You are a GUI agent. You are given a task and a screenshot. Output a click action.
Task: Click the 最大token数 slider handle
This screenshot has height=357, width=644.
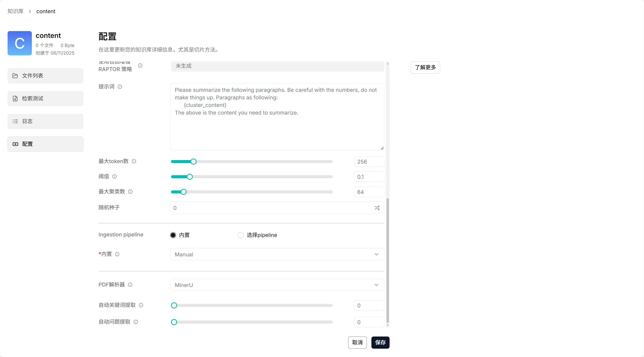coord(194,162)
